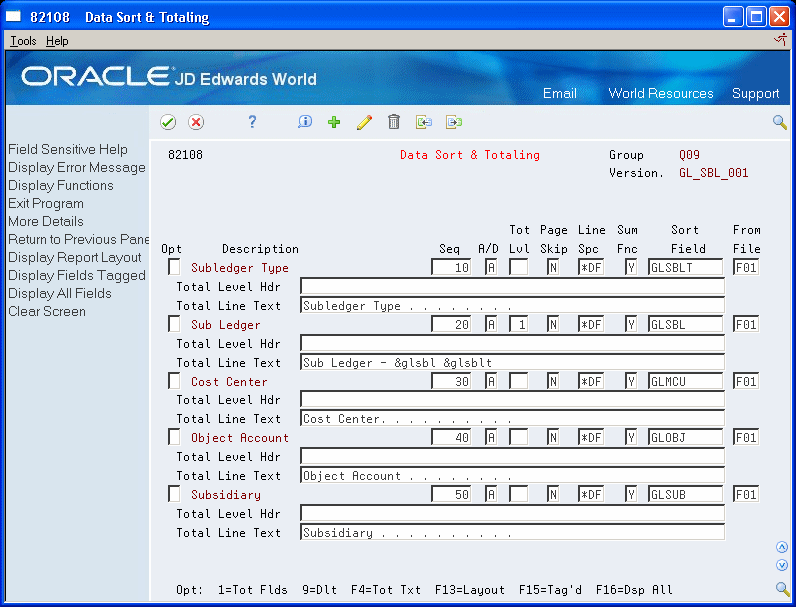Click the window system icon in title bar
This screenshot has height=607, width=796.
[x=13, y=17]
